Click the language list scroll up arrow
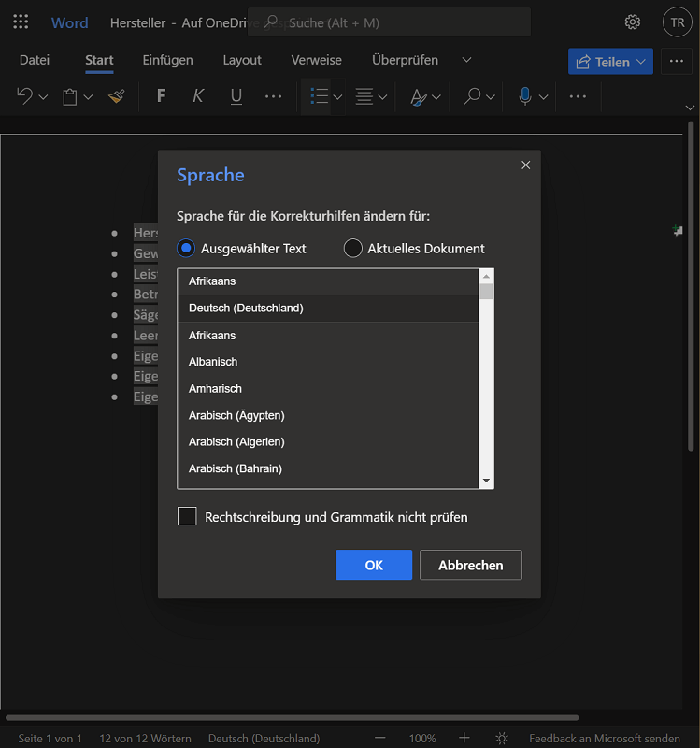Screen dimensions: 700x748 click(x=486, y=276)
